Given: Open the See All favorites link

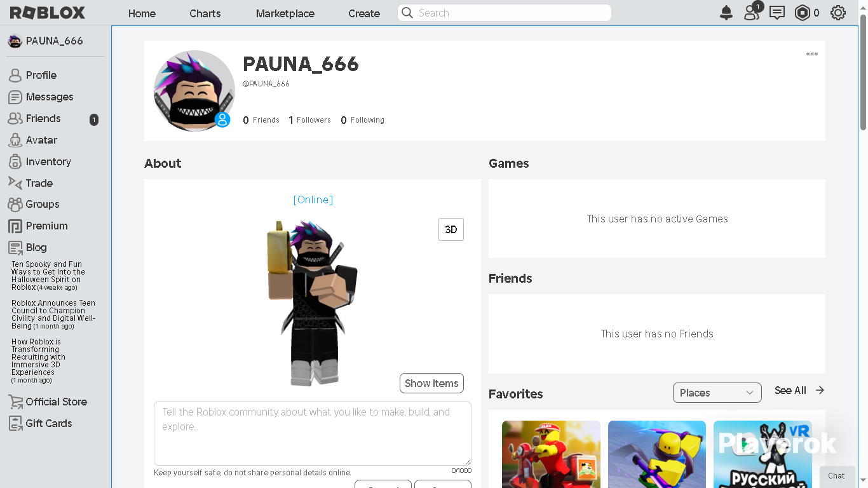Looking at the screenshot, I should tap(790, 390).
